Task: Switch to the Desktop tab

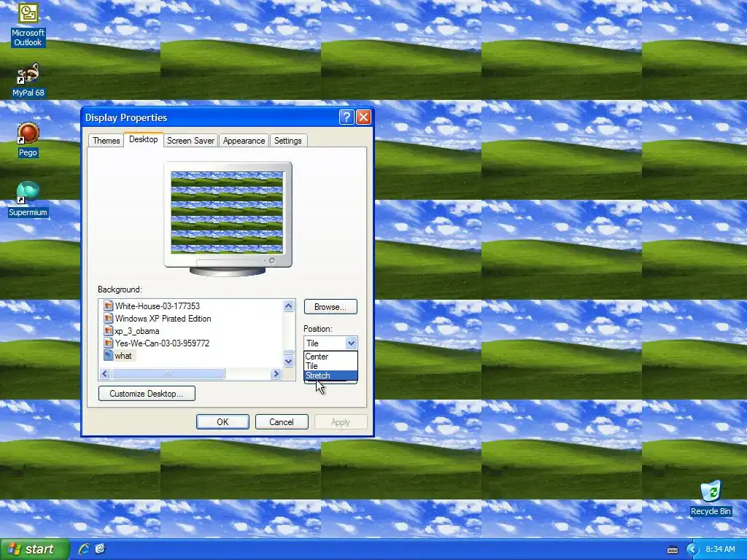Action: point(144,139)
